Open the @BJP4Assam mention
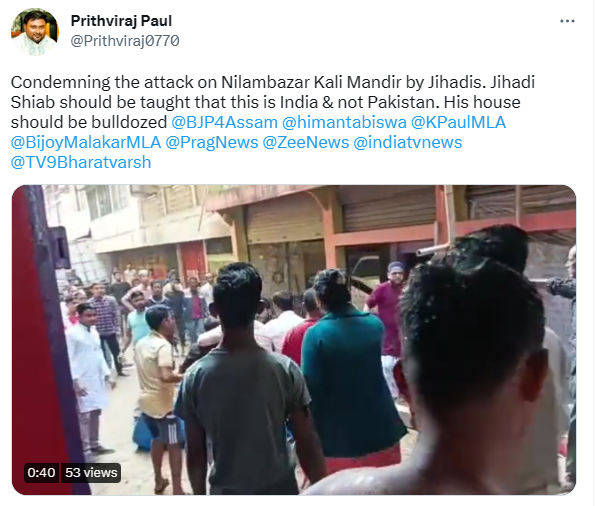The image size is (596, 506). (x=224, y=122)
